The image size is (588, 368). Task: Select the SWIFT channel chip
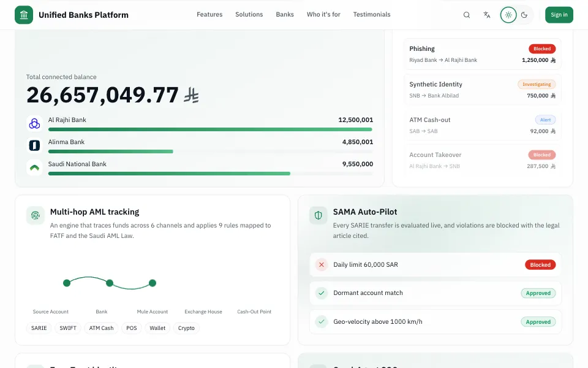pyautogui.click(x=68, y=328)
